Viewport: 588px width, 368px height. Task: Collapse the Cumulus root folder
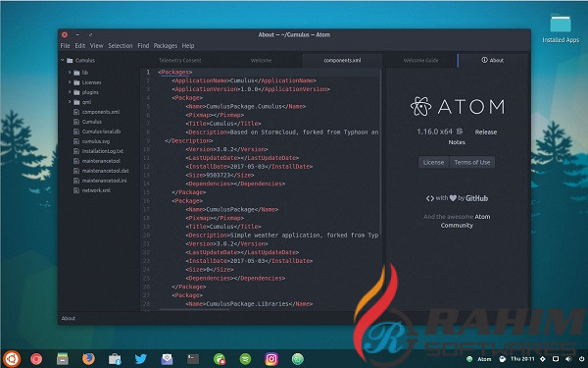(63, 60)
